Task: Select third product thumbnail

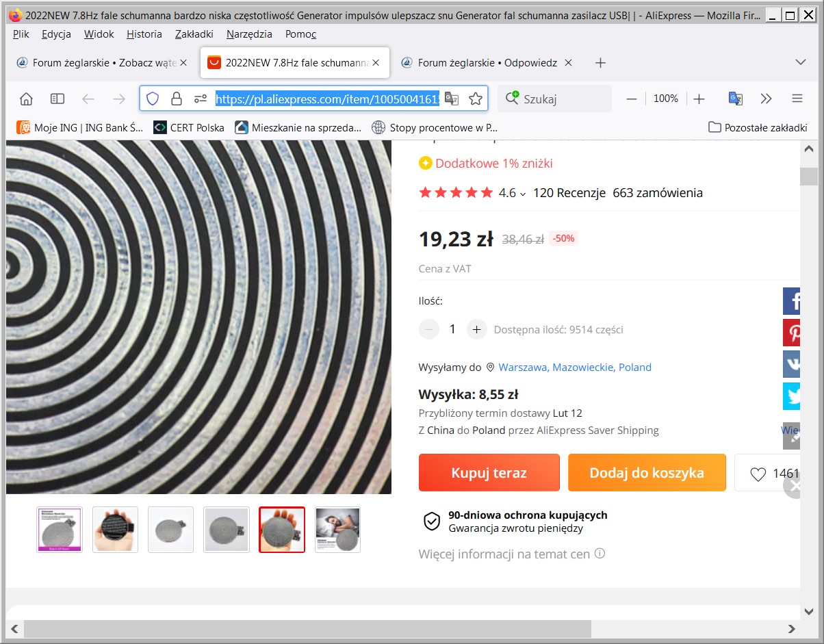Action: click(171, 530)
